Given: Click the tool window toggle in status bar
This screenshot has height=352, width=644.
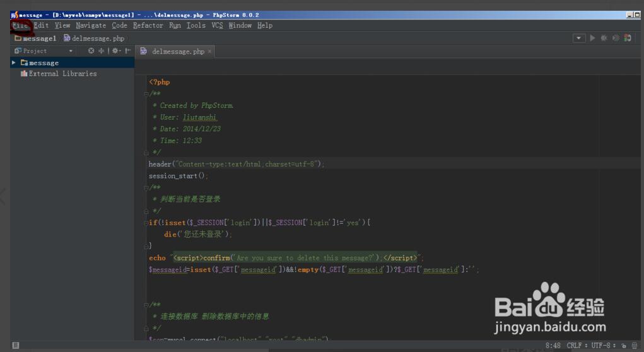Looking at the screenshot, I should 16,346.
